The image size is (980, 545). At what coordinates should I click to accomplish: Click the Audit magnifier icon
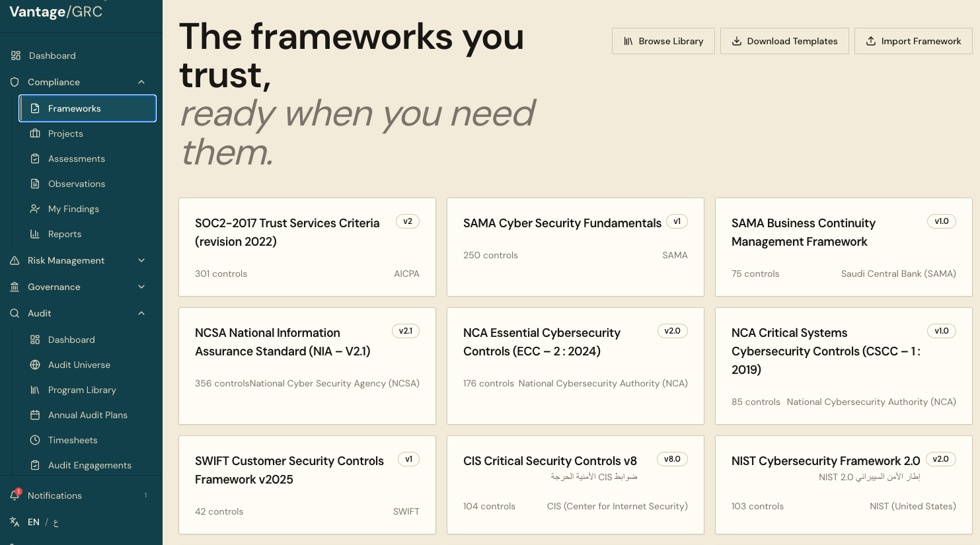pos(15,313)
